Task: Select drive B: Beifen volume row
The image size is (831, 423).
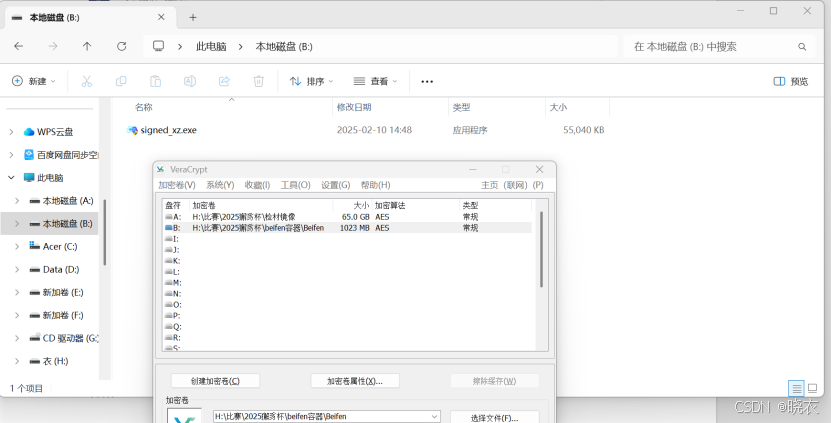Action: coord(348,228)
